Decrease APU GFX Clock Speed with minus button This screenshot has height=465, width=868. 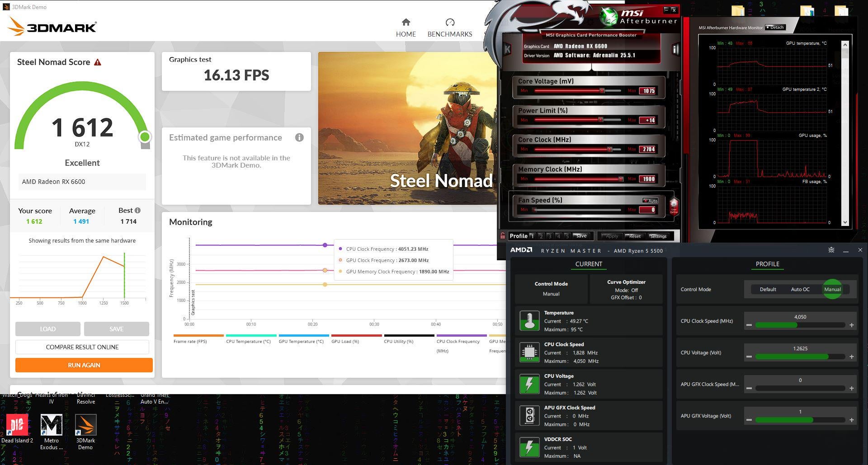tap(749, 389)
